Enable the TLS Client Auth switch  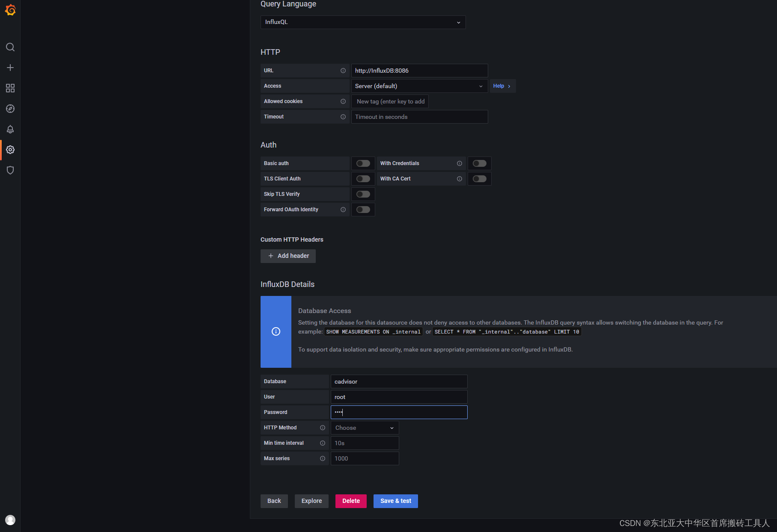363,179
